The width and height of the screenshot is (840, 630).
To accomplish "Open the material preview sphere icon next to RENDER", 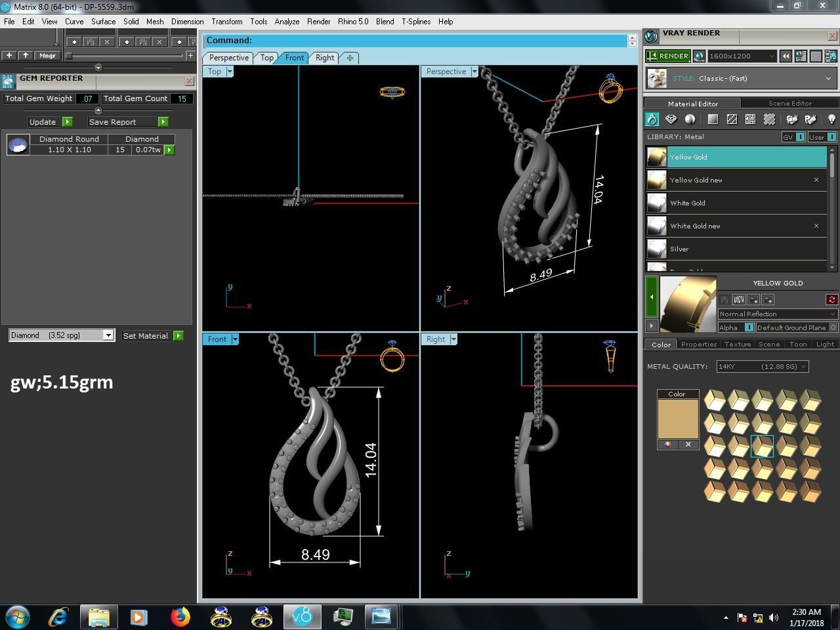I will tap(699, 56).
